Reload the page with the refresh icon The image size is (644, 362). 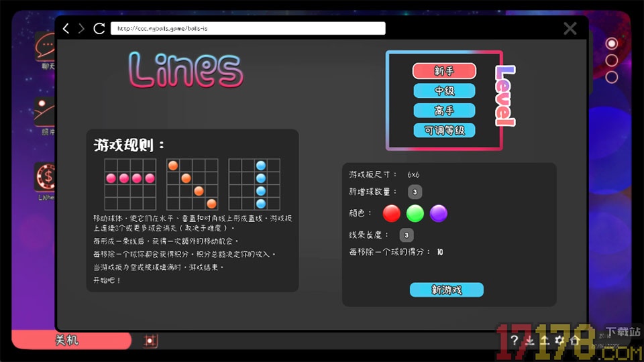pyautogui.click(x=99, y=28)
